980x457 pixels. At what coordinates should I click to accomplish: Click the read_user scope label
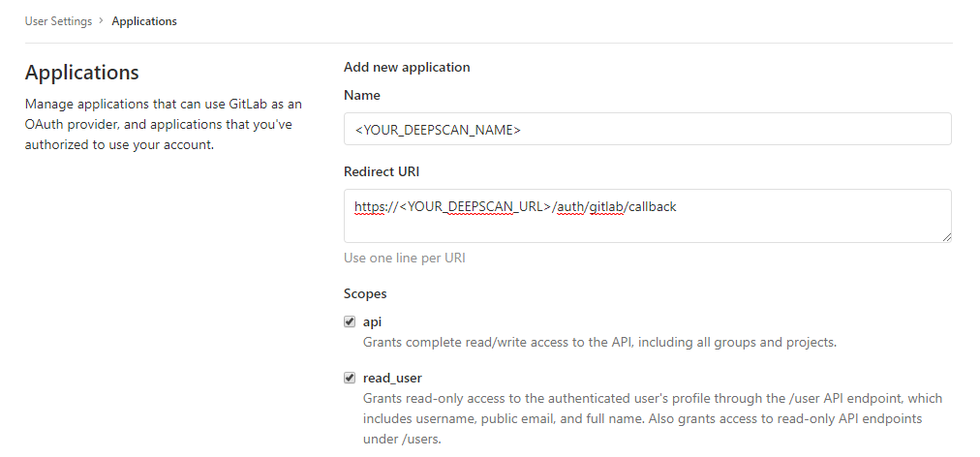[x=392, y=378]
